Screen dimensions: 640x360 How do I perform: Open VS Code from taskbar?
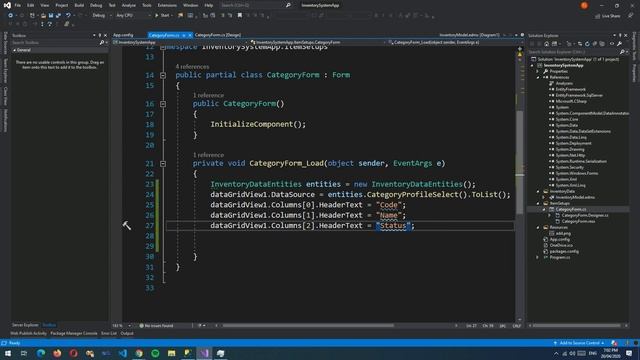coord(122,353)
